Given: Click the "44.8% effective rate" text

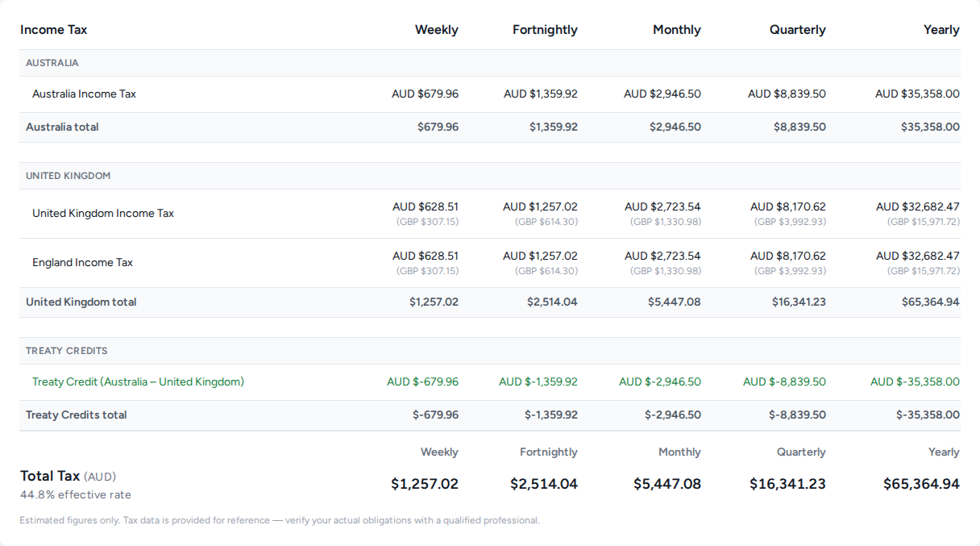Looking at the screenshot, I should coord(76,495).
